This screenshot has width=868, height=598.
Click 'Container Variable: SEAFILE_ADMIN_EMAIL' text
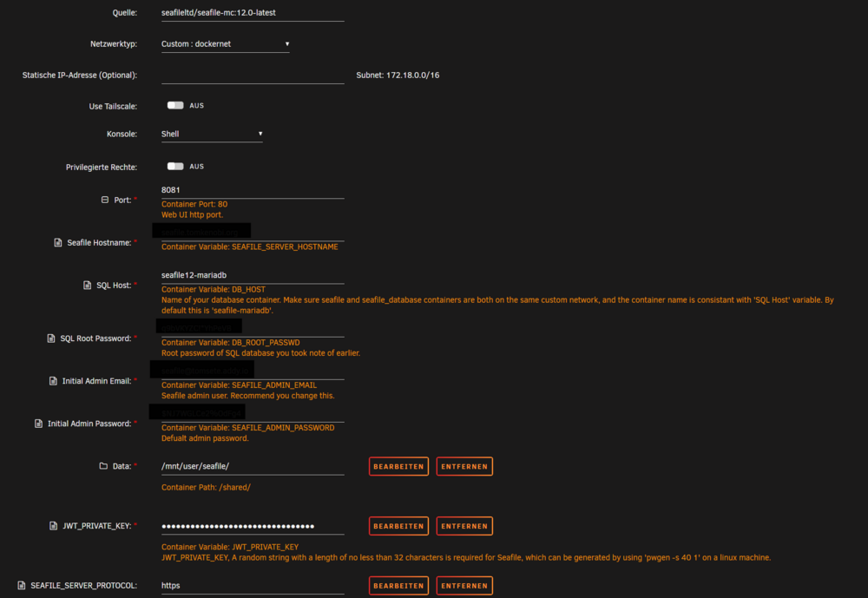point(239,385)
